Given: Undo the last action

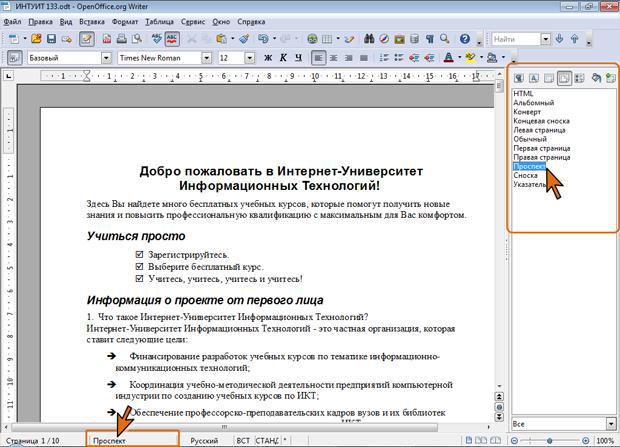Looking at the screenshot, I should pos(263,39).
